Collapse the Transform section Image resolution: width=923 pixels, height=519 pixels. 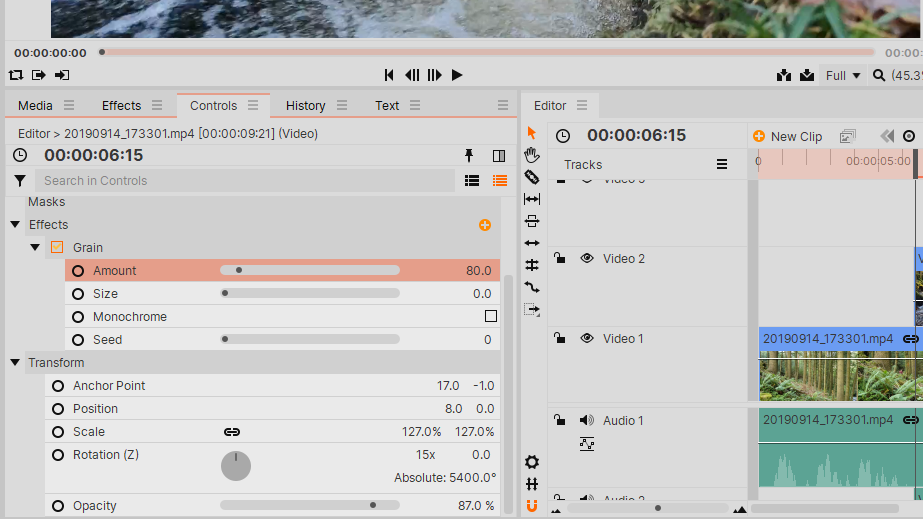(x=15, y=362)
